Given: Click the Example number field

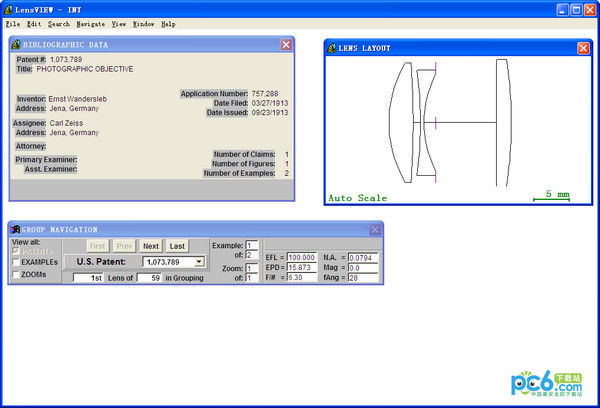Looking at the screenshot, I should 251,244.
